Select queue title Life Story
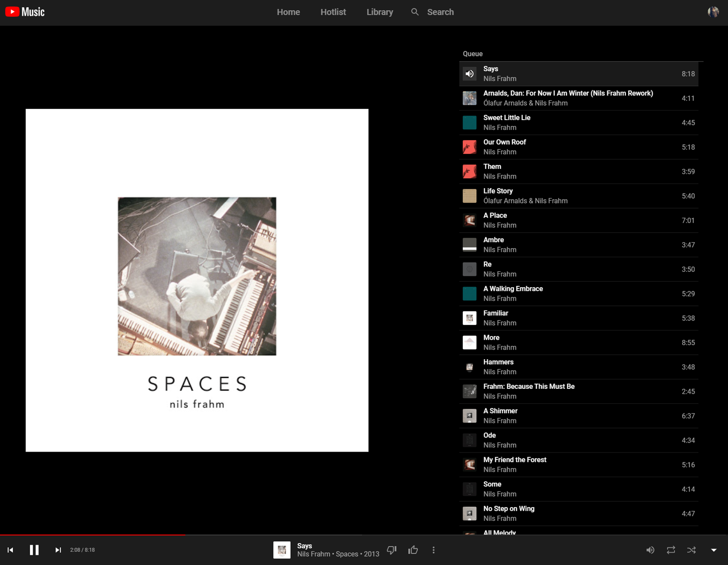 [x=498, y=191]
